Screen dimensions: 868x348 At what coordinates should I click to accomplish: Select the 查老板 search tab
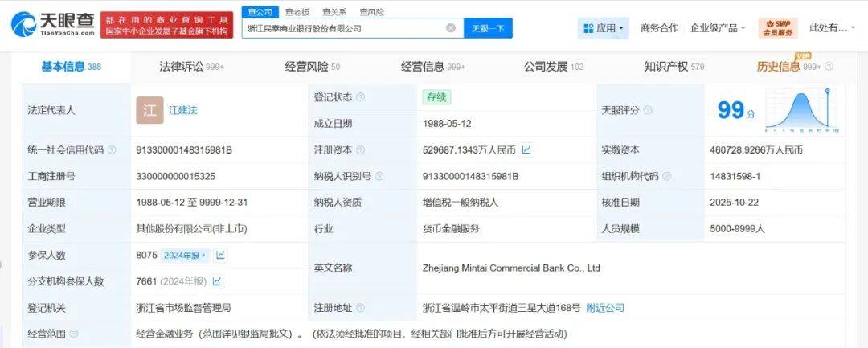point(299,12)
